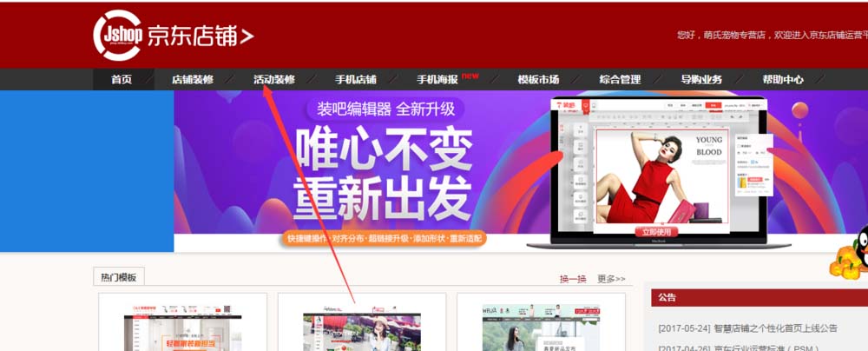
Task: Select 活动装修 in navigation bar
Action: [274, 79]
